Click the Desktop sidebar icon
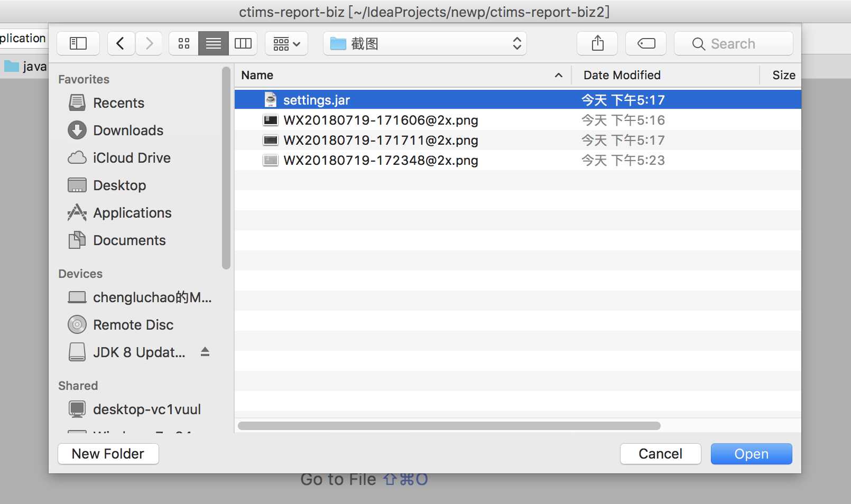This screenshot has width=851, height=504. [x=77, y=185]
